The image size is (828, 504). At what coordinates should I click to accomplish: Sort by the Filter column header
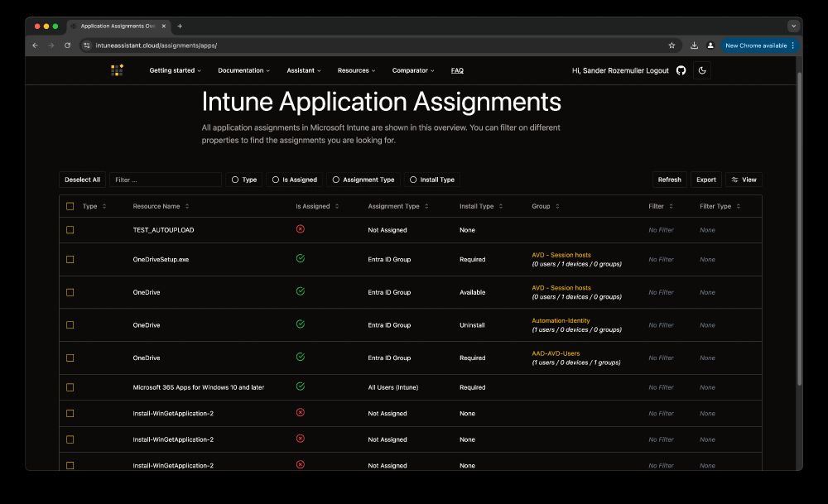(x=660, y=206)
